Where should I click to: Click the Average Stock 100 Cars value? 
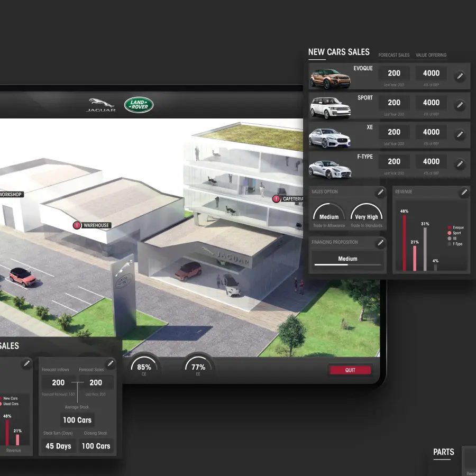click(x=77, y=420)
